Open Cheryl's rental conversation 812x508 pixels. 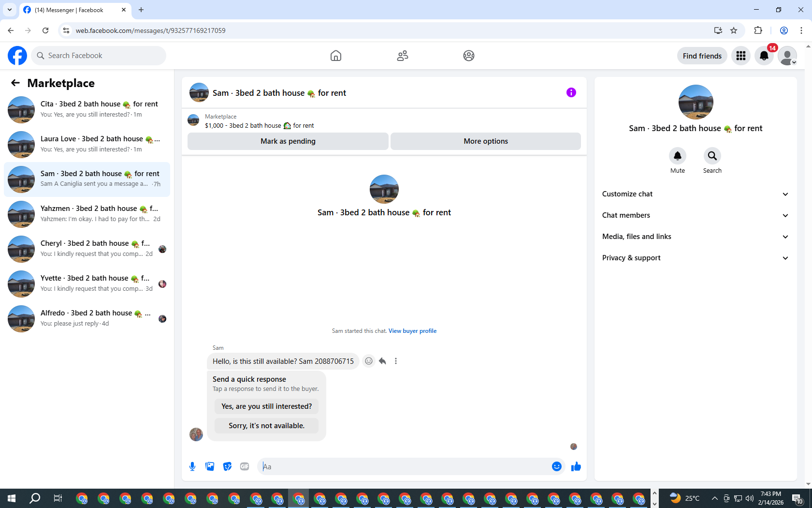(87, 249)
